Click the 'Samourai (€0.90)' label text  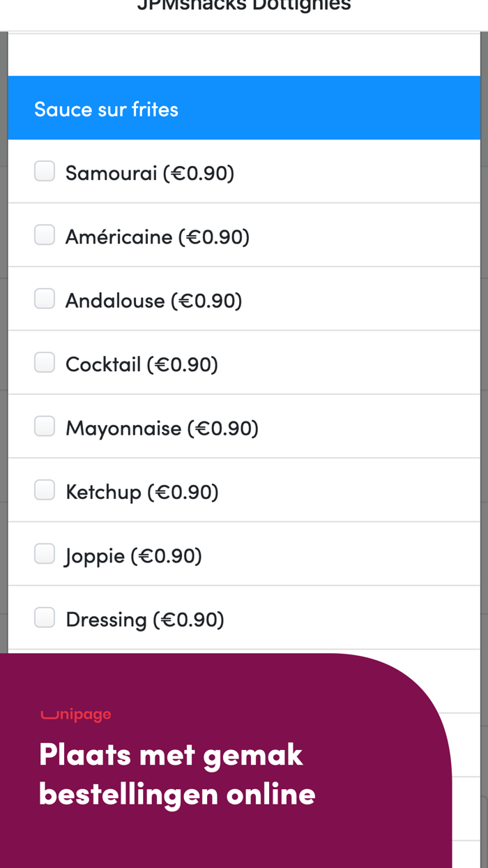tap(150, 173)
